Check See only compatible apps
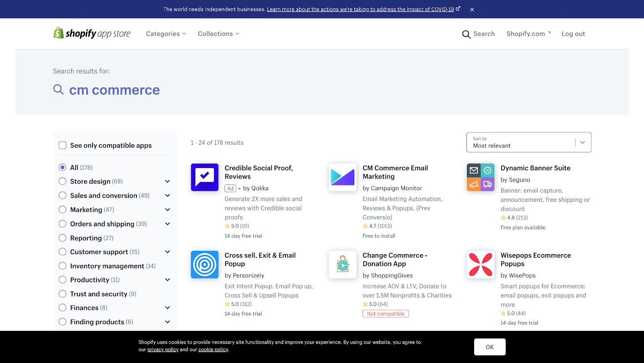Image resolution: width=644 pixels, height=363 pixels. point(62,145)
